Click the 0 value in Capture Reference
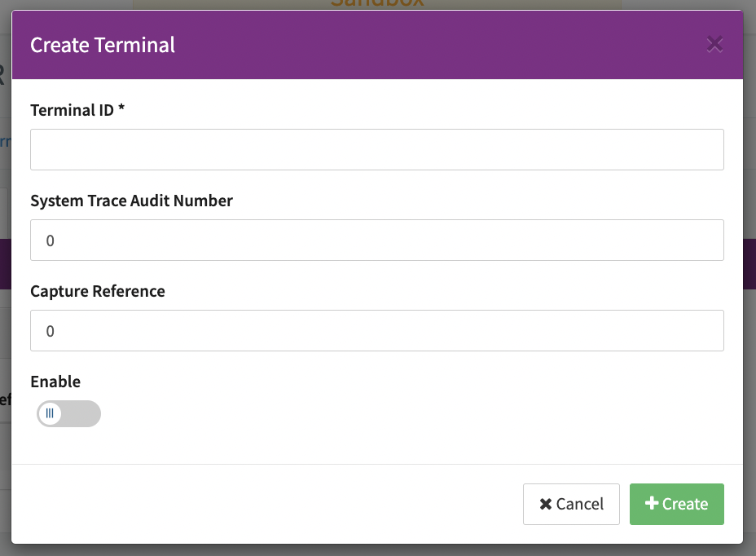 point(51,332)
